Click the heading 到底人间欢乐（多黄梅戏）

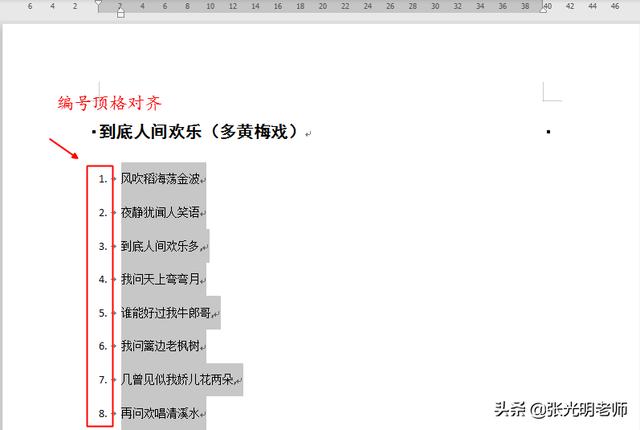tap(199, 132)
